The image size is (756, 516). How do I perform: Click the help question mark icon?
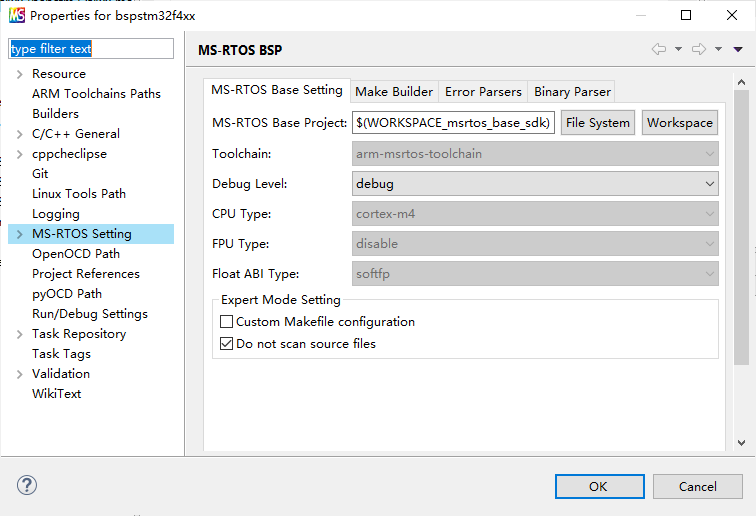pyautogui.click(x=27, y=486)
